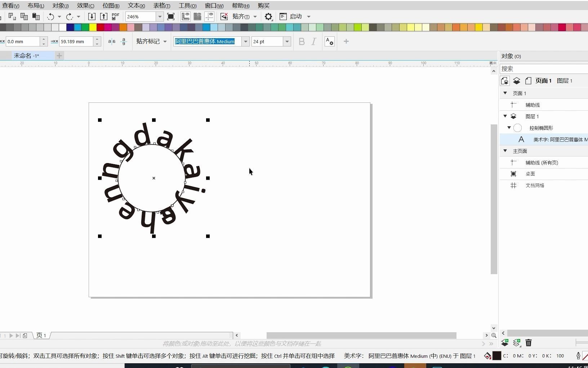This screenshot has height=368, width=588.
Task: Click the Publish to PDF icon
Action: (x=115, y=17)
